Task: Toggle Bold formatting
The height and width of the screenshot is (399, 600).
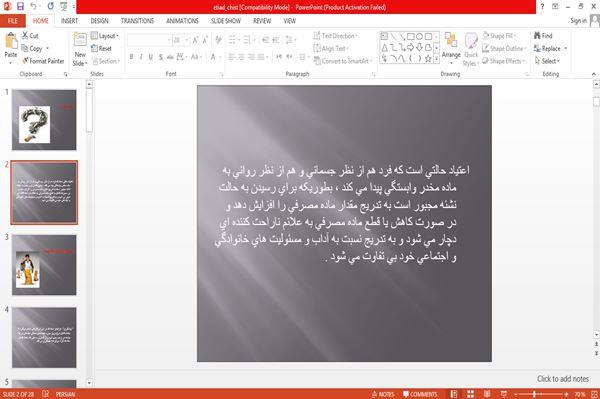Action: 131,57
